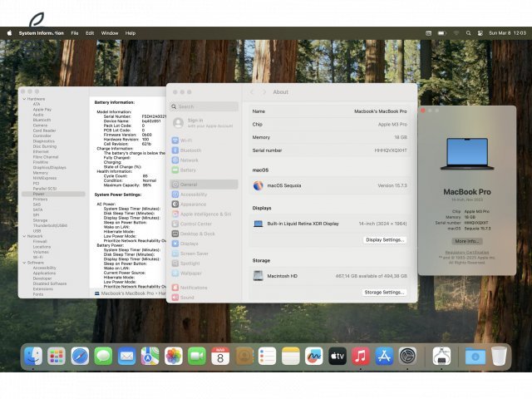Click More Info in About This Mac
Screen dimensions: 532x399
(x=467, y=241)
